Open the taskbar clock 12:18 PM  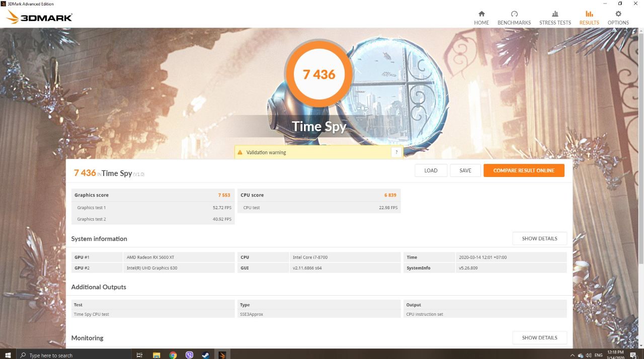tap(615, 355)
